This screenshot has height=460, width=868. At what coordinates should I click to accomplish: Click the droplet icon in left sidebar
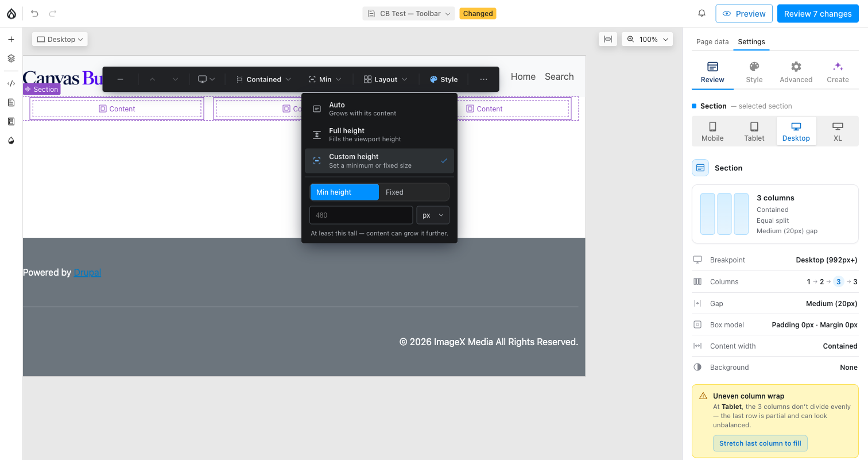[11, 140]
